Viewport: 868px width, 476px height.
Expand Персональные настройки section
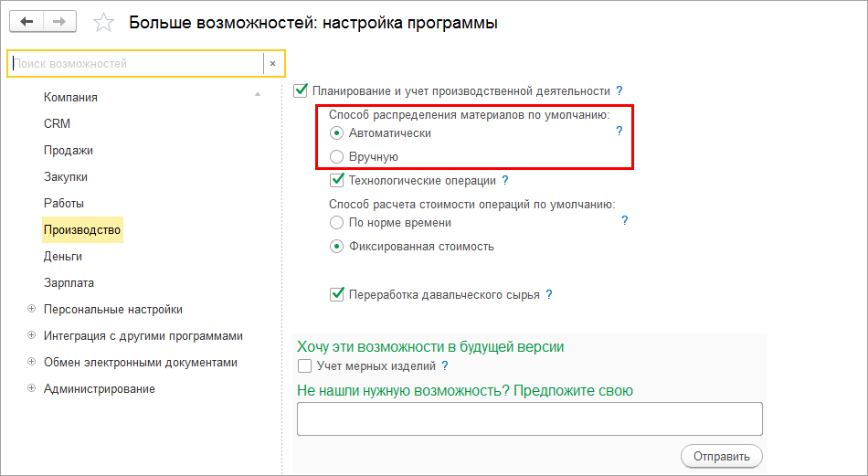32,309
